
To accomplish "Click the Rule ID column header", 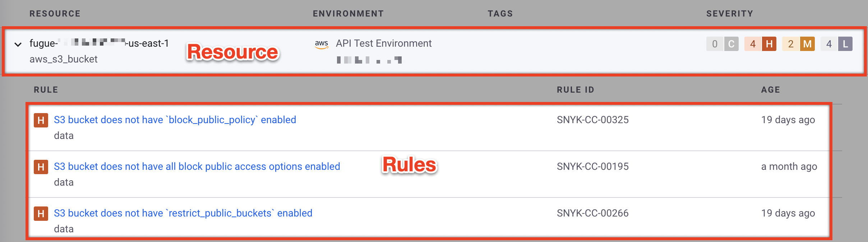I will coord(575,90).
